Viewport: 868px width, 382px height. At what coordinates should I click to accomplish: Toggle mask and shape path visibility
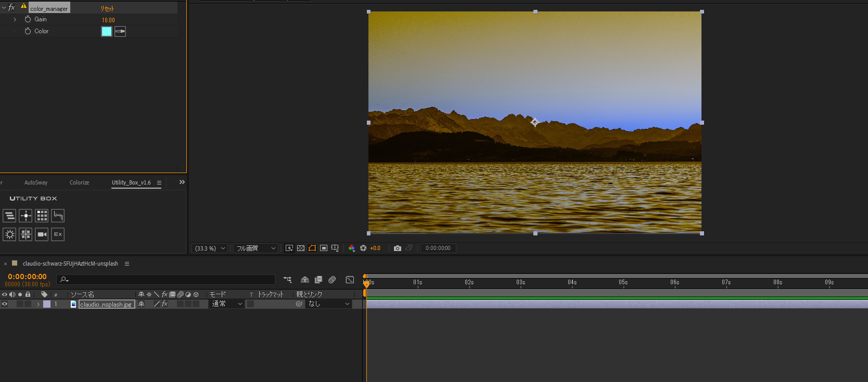point(312,248)
